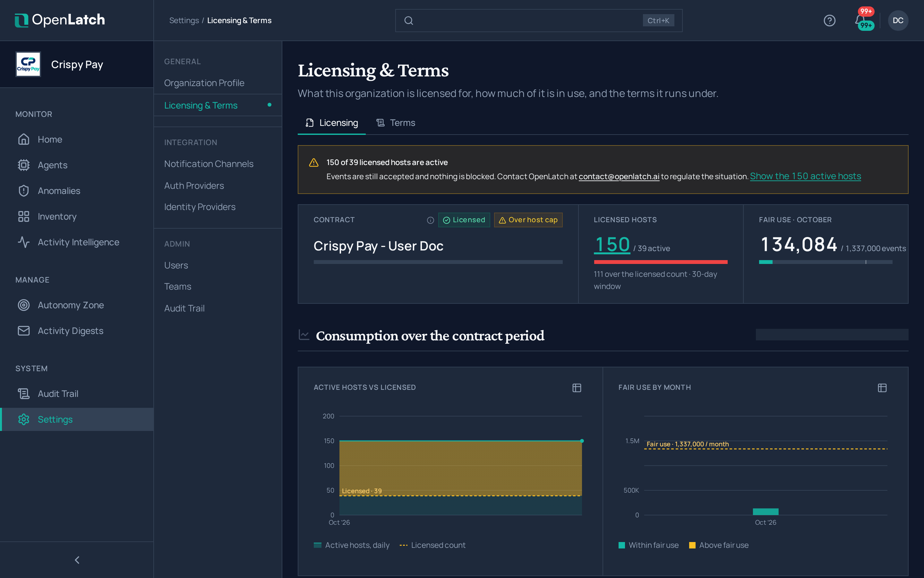Click the search magnifier icon
924x578 pixels.
pyautogui.click(x=408, y=21)
